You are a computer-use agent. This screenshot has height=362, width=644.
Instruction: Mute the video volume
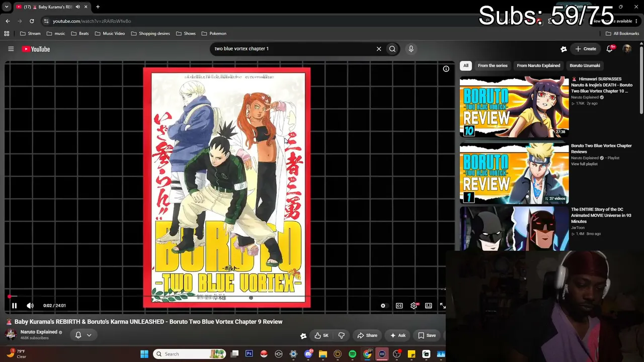(30, 306)
